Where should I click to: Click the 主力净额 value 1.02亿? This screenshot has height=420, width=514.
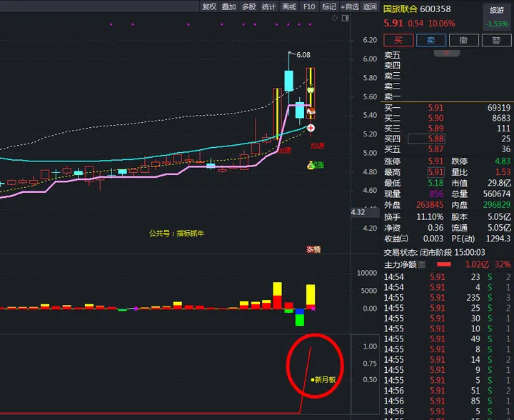[477, 264]
